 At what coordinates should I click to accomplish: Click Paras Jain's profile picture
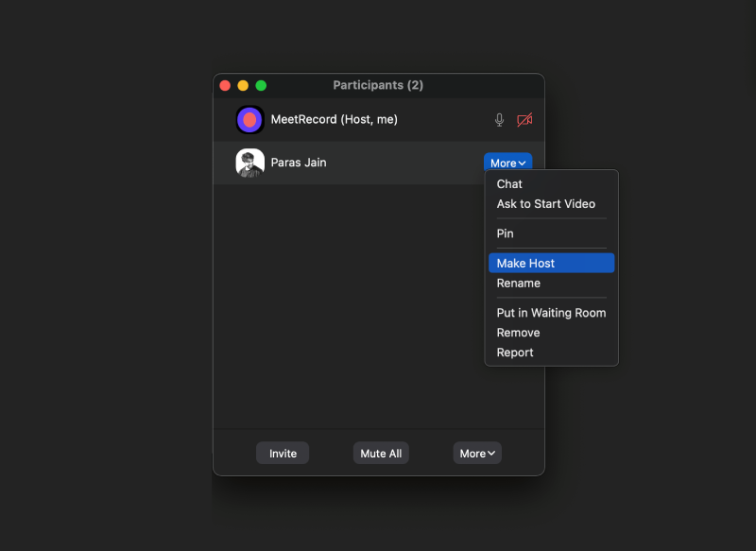pyautogui.click(x=249, y=162)
